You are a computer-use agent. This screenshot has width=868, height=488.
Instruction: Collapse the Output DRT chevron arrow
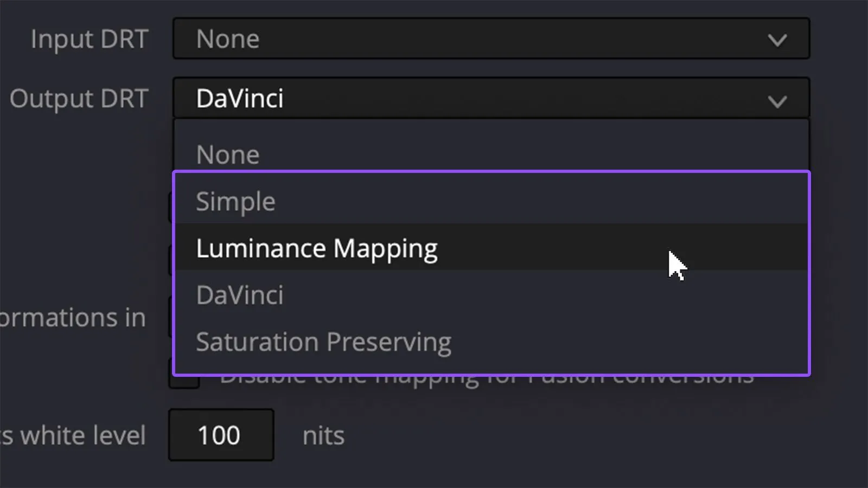coord(777,101)
